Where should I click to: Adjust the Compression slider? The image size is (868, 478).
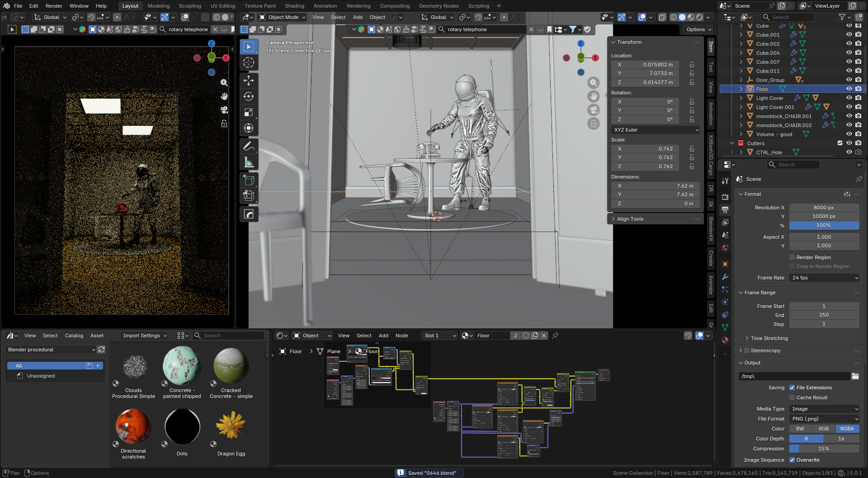[x=824, y=449]
